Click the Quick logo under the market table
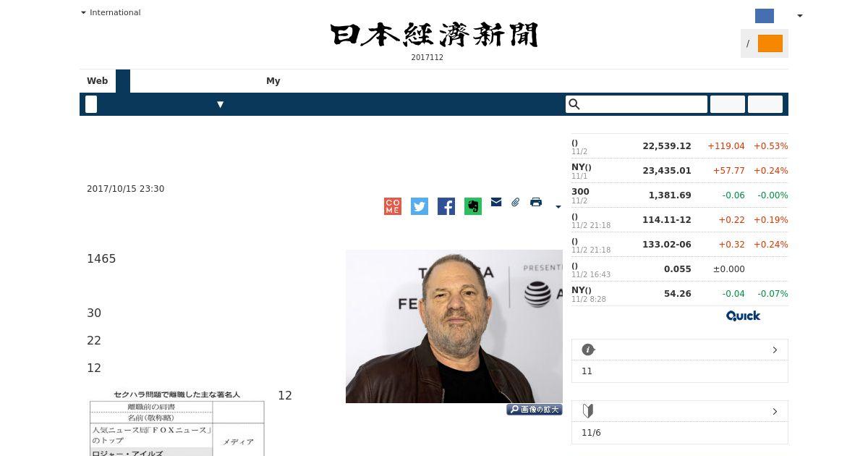The height and width of the screenshot is (456, 868). tap(743, 316)
